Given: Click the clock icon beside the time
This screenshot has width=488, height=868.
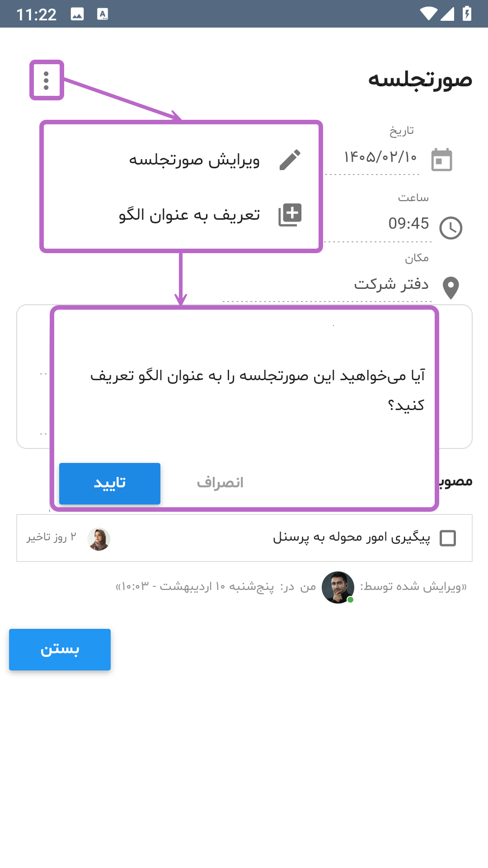Looking at the screenshot, I should pyautogui.click(x=451, y=228).
